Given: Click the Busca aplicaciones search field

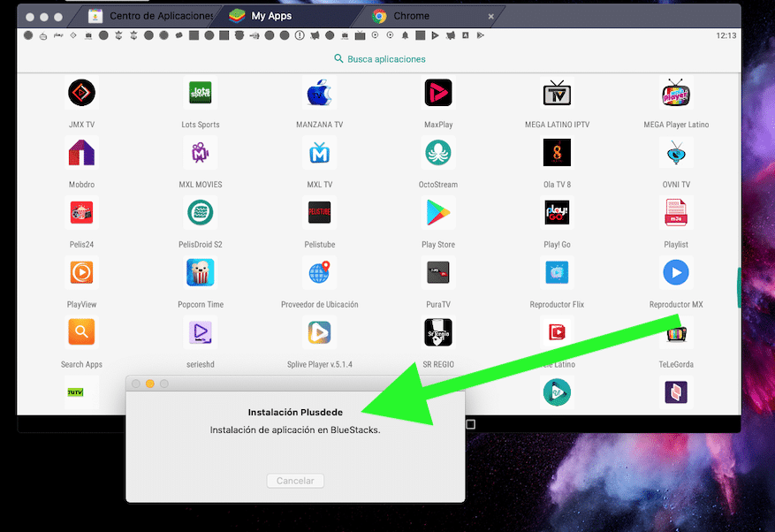Looking at the screenshot, I should point(380,59).
